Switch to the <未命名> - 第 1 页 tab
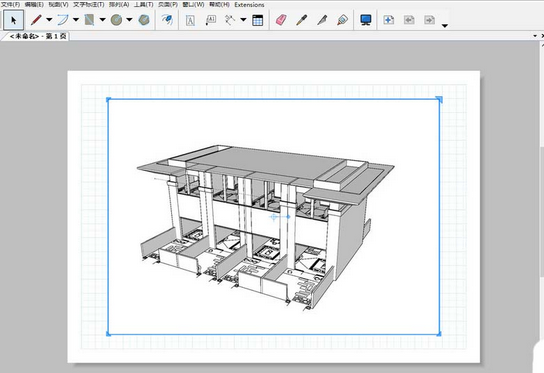544x373 pixels. (x=36, y=36)
